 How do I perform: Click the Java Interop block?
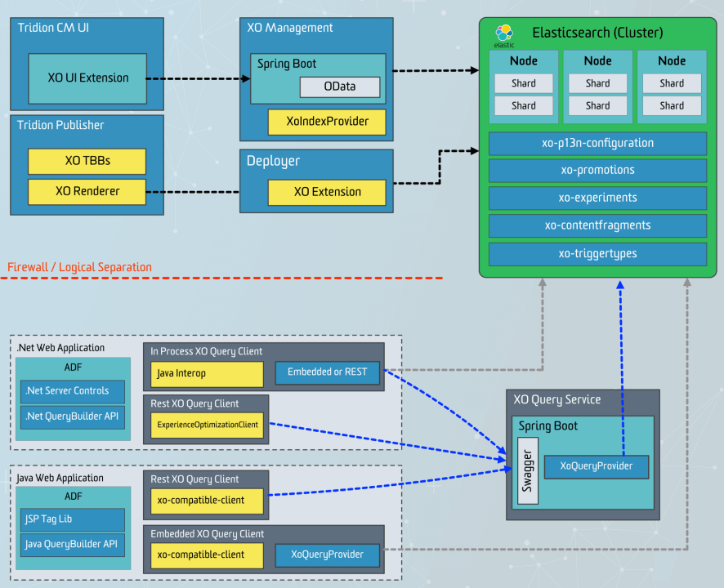[x=207, y=374]
